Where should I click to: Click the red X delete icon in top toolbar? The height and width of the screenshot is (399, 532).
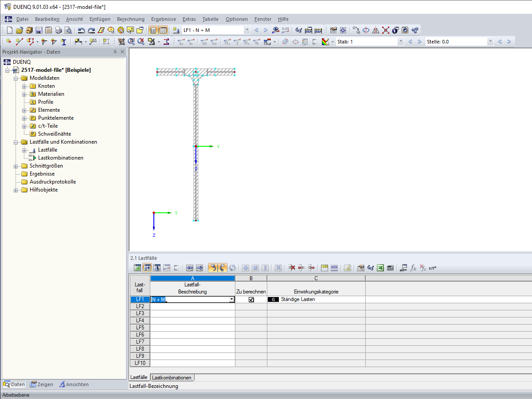coord(386,30)
